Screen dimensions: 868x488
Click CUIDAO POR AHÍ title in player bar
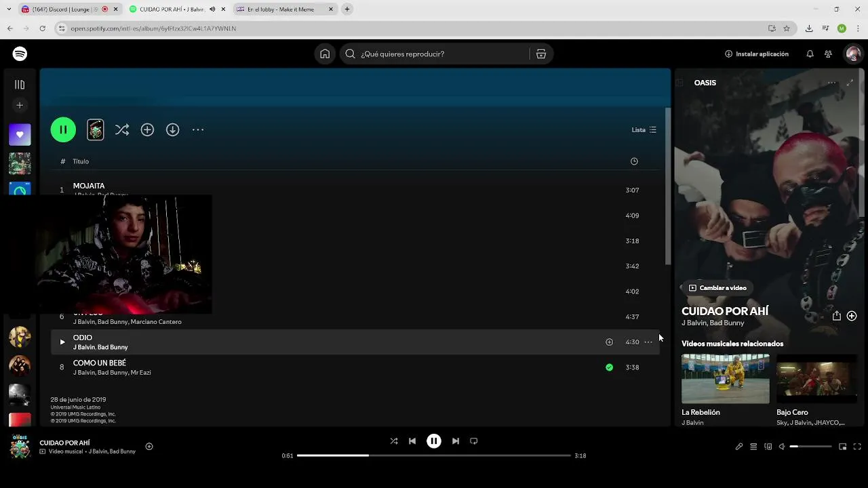(64, 443)
